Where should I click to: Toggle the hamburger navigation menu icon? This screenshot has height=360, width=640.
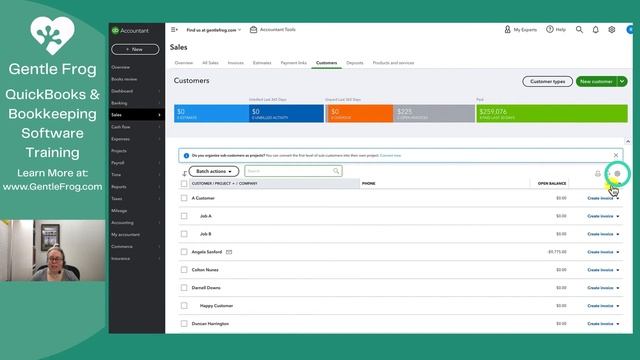click(174, 30)
